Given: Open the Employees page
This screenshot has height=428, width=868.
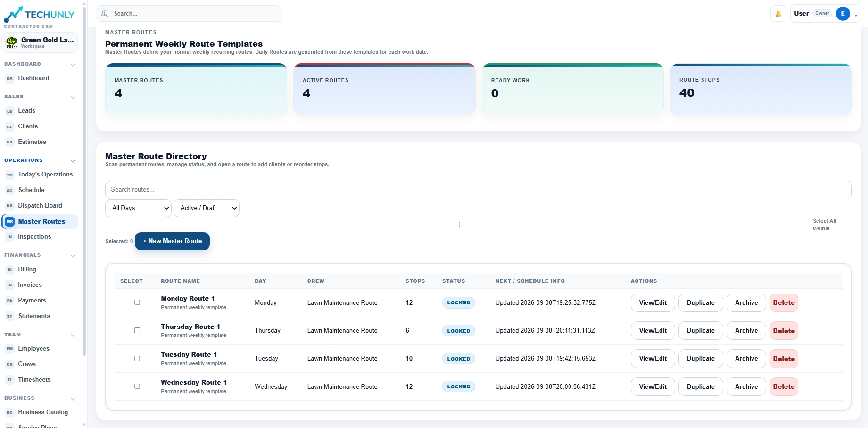Looking at the screenshot, I should [x=40, y=349].
